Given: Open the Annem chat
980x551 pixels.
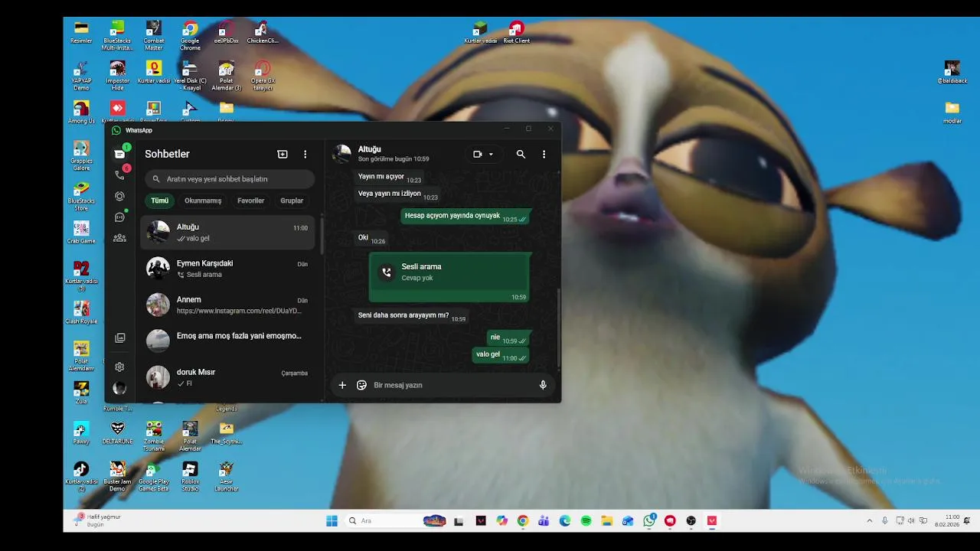Looking at the screenshot, I should [x=227, y=305].
